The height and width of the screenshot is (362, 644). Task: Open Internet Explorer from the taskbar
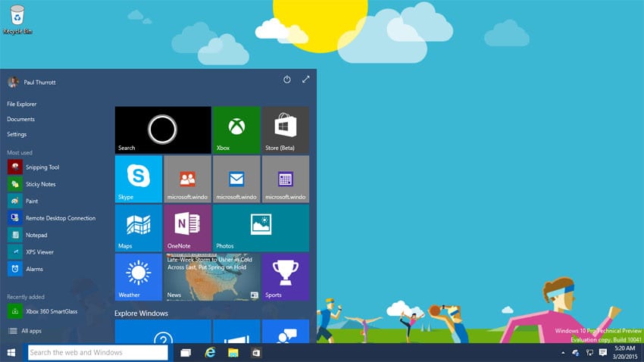(x=210, y=353)
